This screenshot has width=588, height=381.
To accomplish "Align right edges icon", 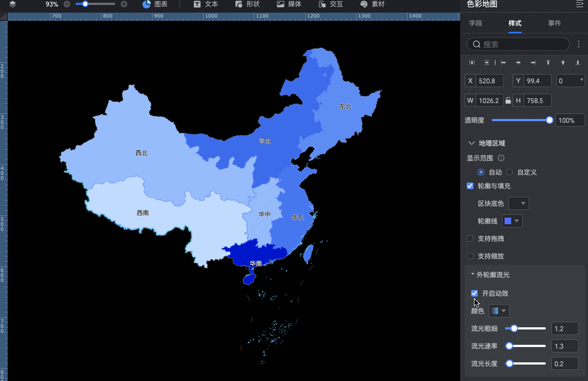I will pos(533,62).
